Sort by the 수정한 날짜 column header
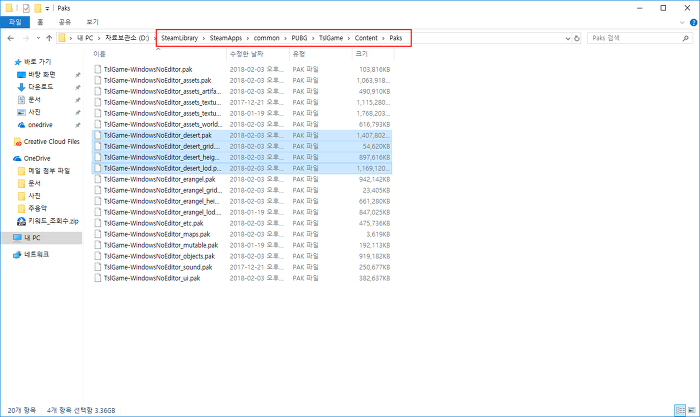 (258, 54)
